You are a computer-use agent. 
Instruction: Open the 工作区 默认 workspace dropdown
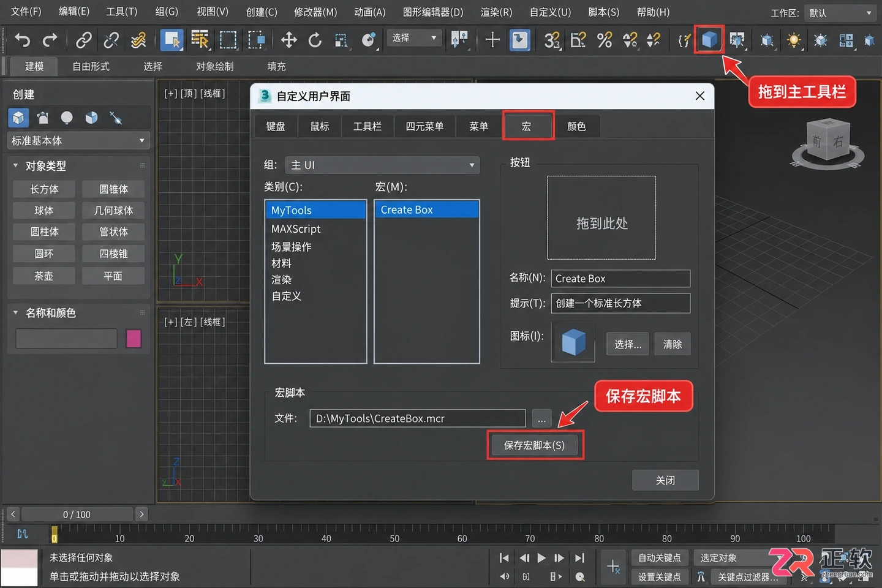pyautogui.click(x=840, y=13)
